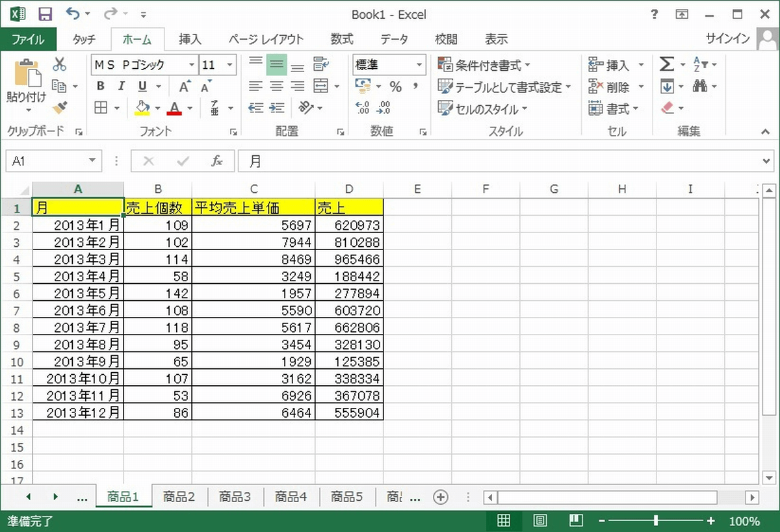Click the AutoSum sigma icon
The height and width of the screenshot is (532, 780).
(x=666, y=64)
